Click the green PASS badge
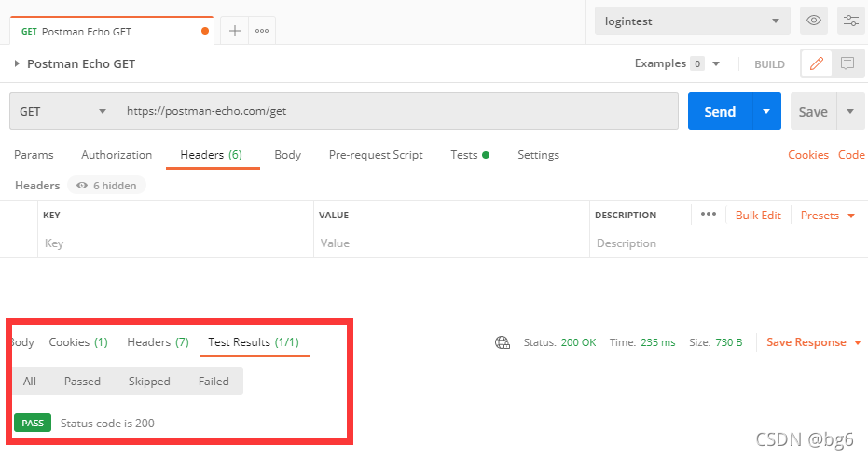868x459 pixels. (33, 423)
